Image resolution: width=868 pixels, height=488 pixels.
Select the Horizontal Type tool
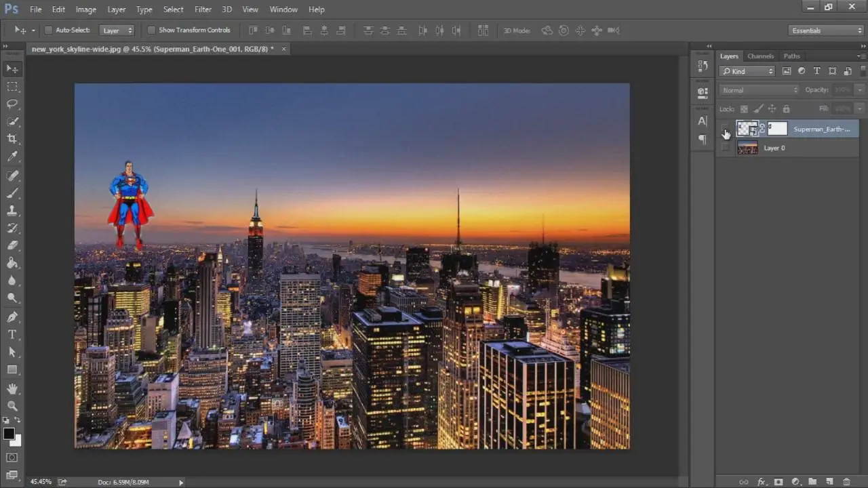(12, 334)
